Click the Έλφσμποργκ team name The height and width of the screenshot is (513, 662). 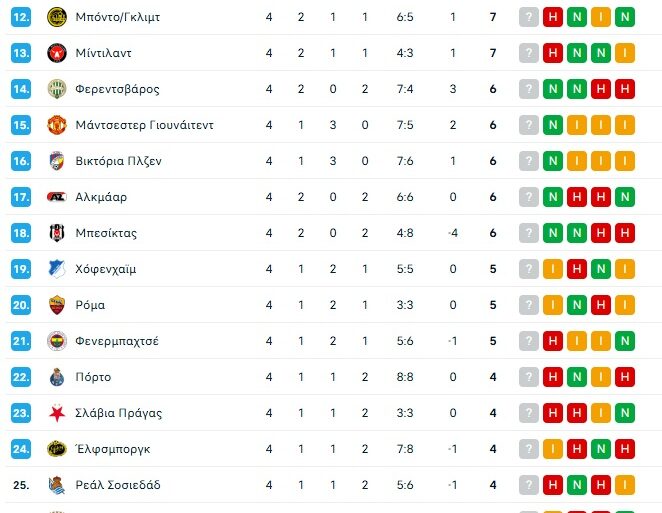tap(113, 449)
